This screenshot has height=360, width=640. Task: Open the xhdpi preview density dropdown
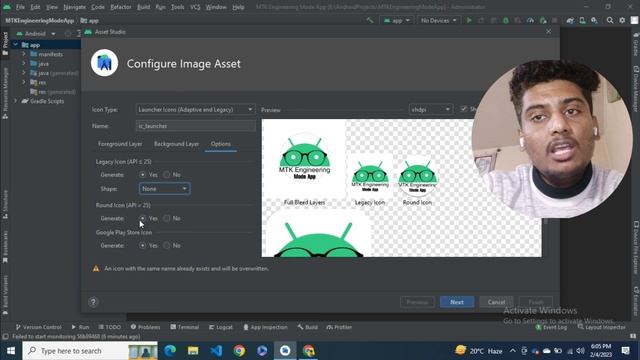431,109
